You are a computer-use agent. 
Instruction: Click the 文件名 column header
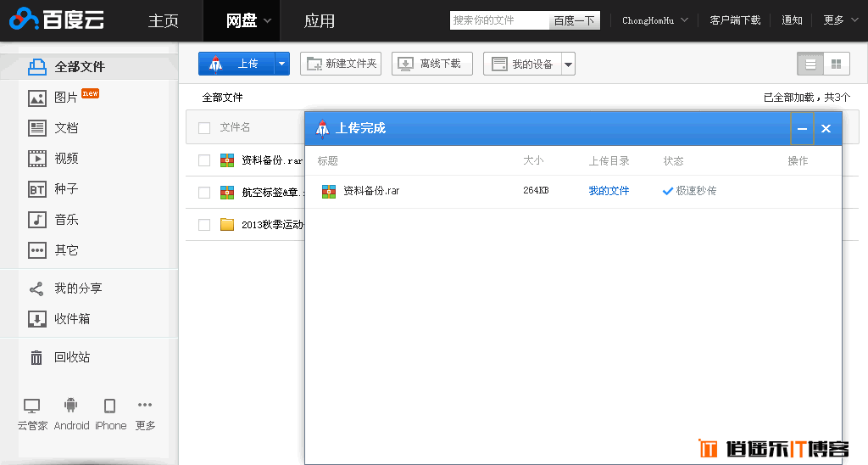click(x=235, y=127)
